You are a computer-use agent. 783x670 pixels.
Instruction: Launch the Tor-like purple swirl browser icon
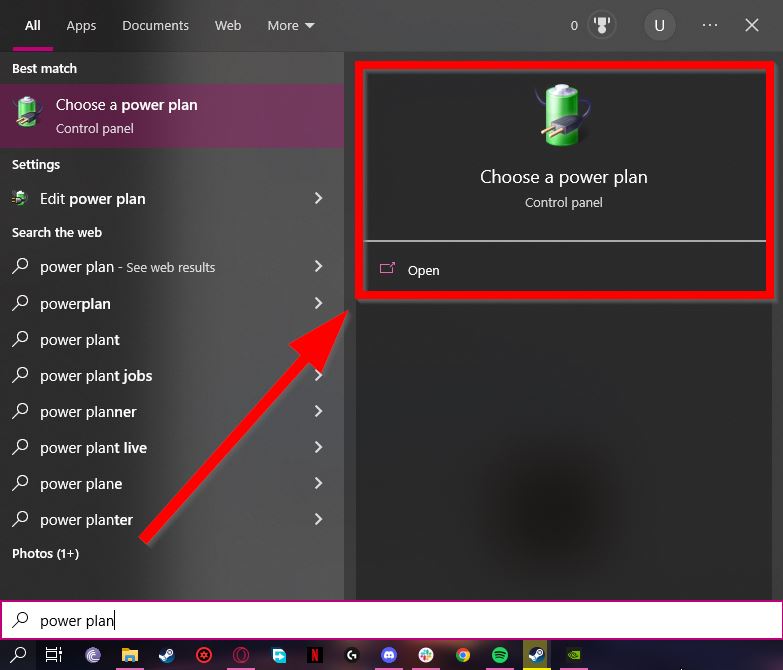93,655
